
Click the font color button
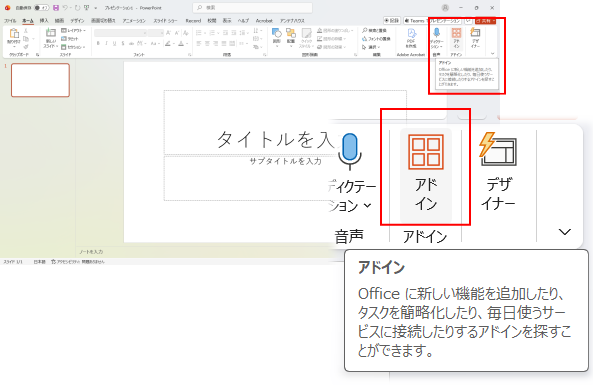(181, 43)
